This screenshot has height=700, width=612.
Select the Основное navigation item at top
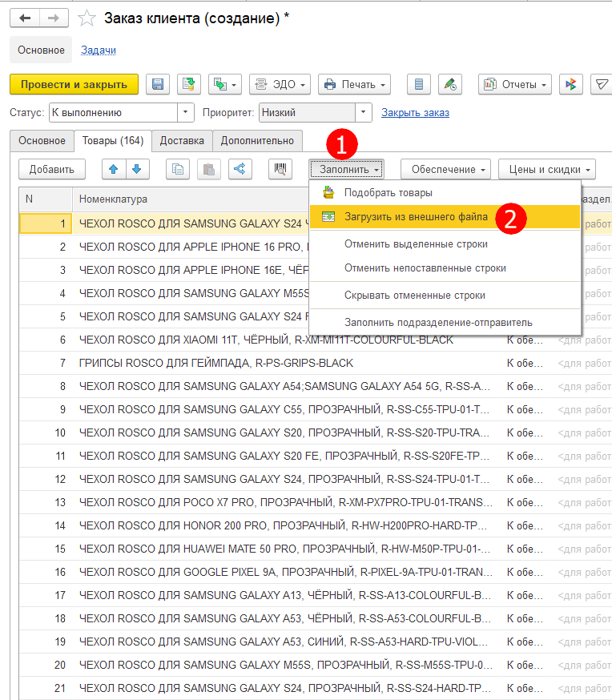41,50
